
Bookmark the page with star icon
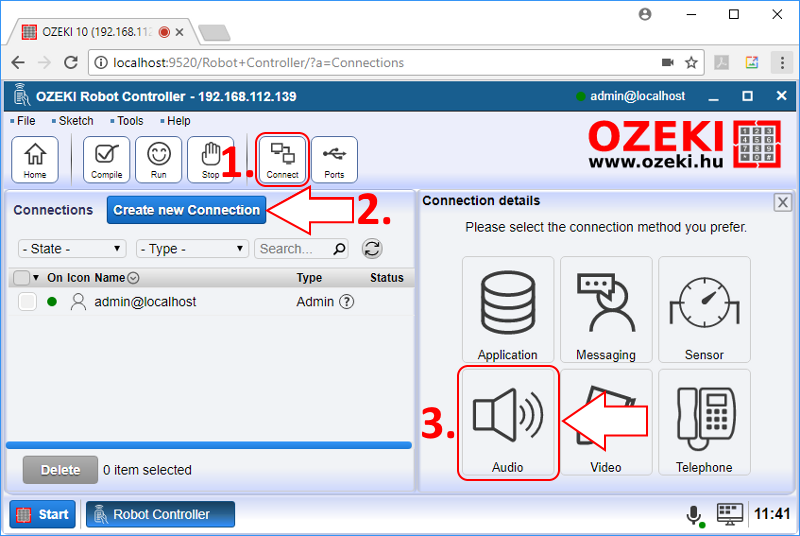pyautogui.click(x=691, y=63)
